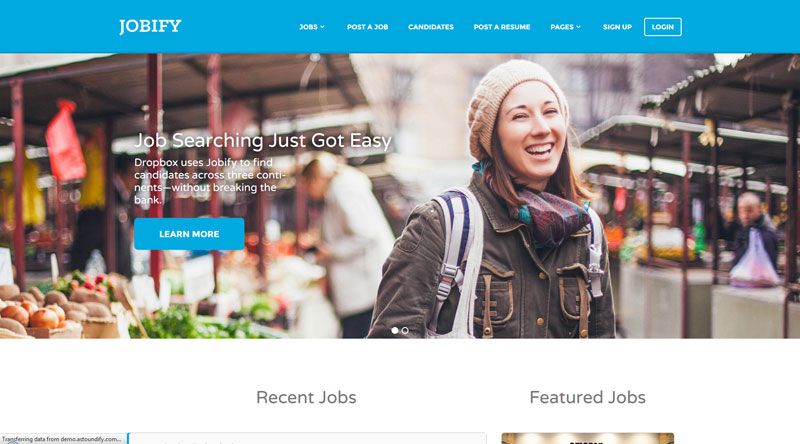The width and height of the screenshot is (800, 444).
Task: Expand the Jobs dropdown chevron
Action: coord(322,27)
